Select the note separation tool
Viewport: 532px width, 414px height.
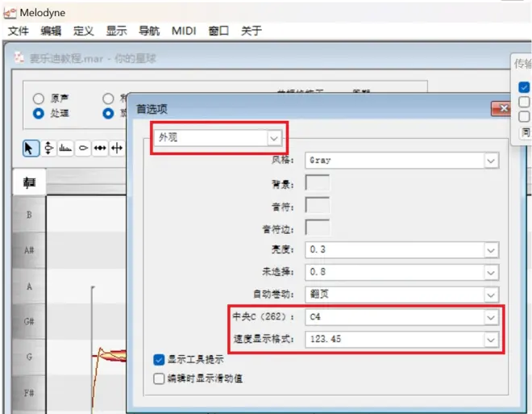[x=117, y=148]
